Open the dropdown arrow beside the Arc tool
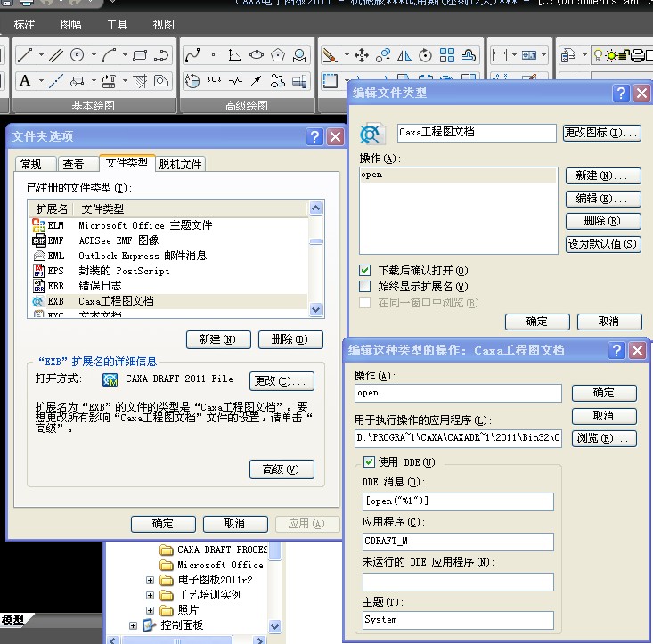653x644 pixels. click(124, 55)
